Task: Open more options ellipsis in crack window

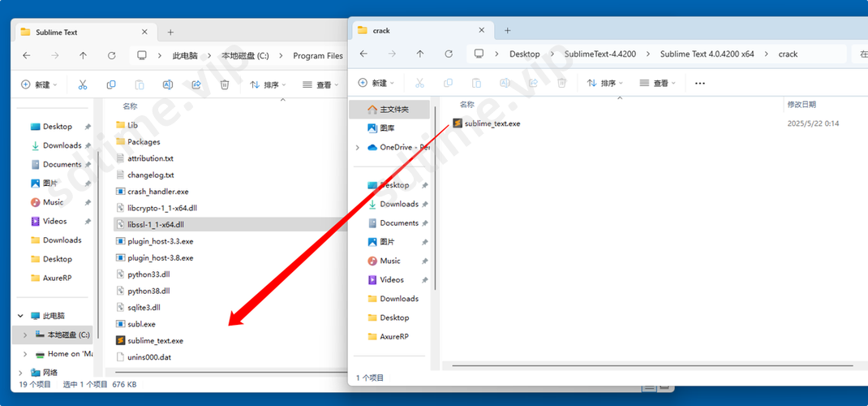Action: [x=700, y=83]
